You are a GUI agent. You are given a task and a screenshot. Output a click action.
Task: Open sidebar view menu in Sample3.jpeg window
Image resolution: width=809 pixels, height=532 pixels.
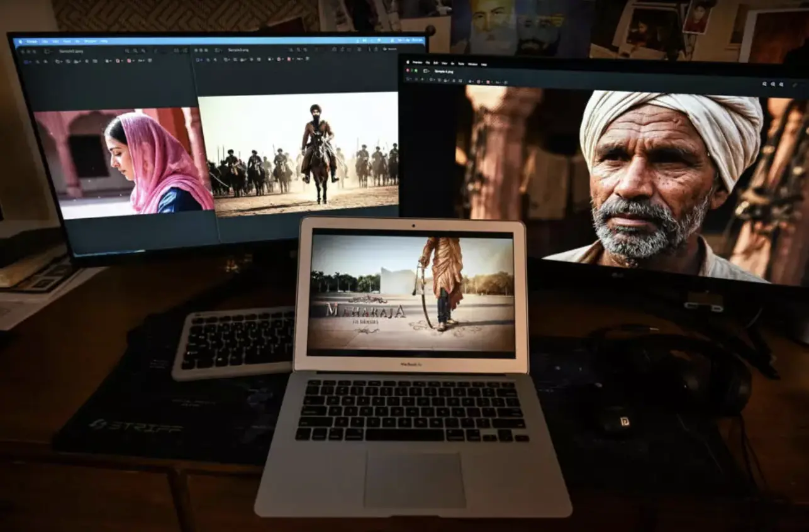tap(47, 51)
